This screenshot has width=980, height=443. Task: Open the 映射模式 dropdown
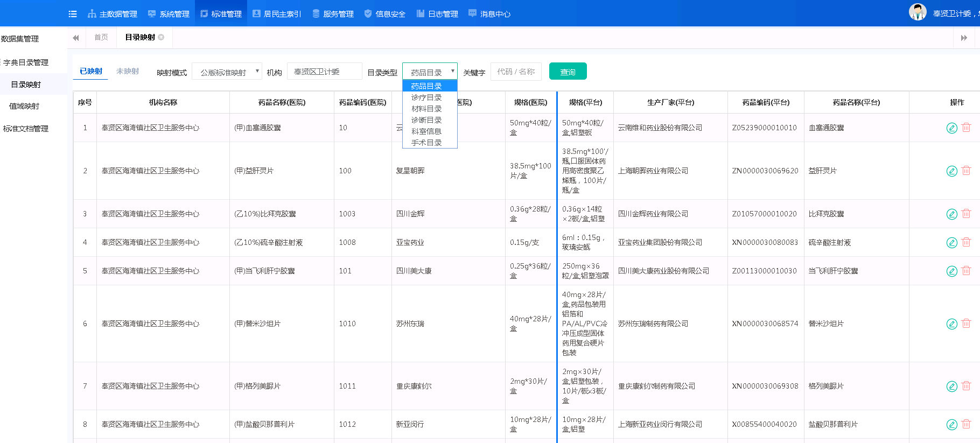(x=227, y=72)
